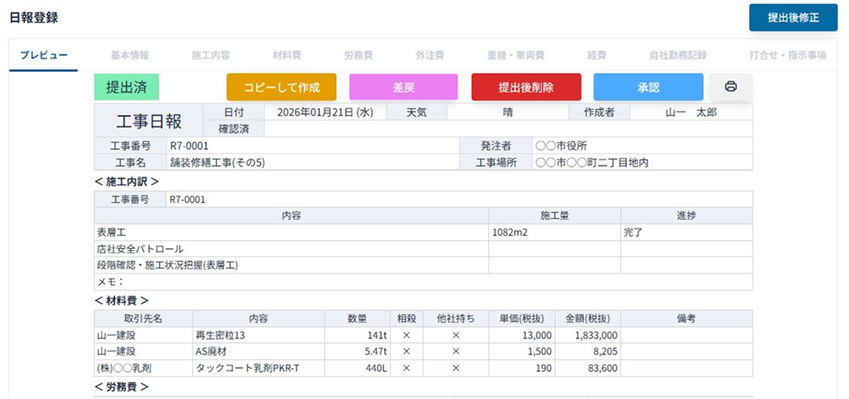
Task: Click the ＜ 材料費 ＞ section heading
Action: tap(121, 300)
